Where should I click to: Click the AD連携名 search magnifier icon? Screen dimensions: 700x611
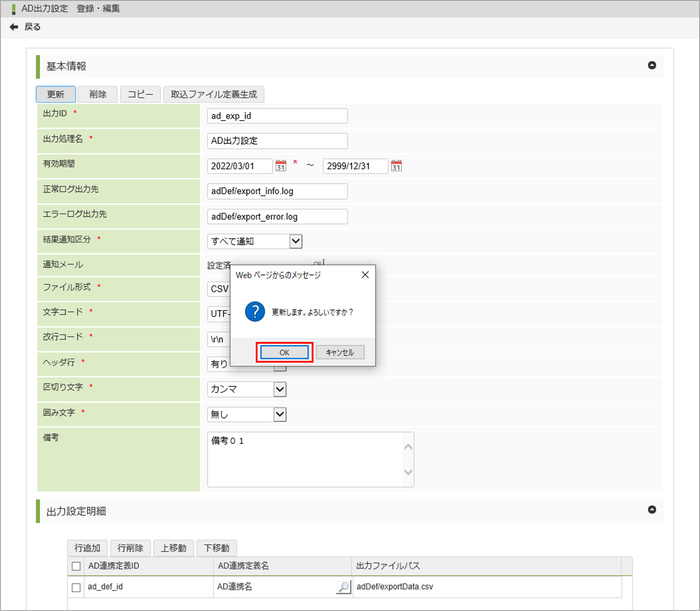(344, 587)
